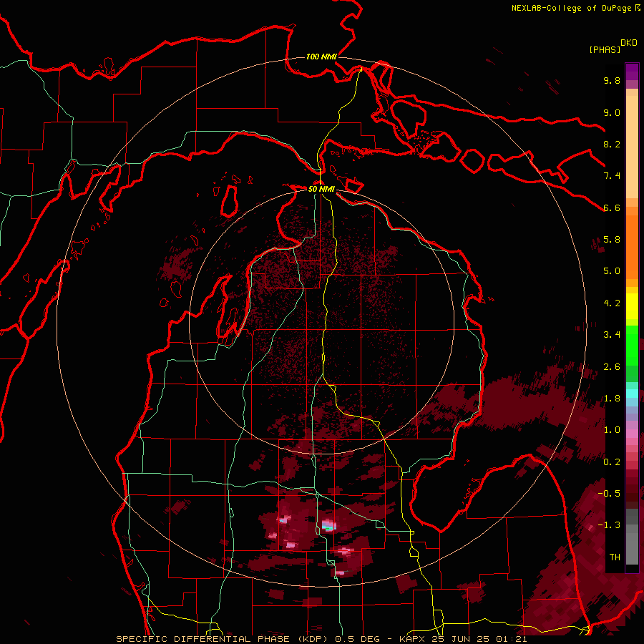Screen dimensions: 644x644
Task: Select the TH threshold label
Action: click(615, 557)
